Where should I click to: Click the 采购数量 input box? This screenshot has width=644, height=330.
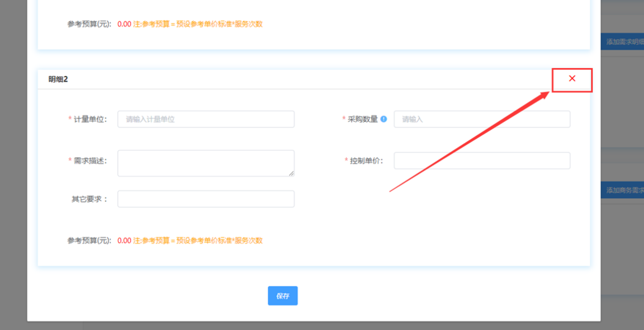[x=482, y=119]
